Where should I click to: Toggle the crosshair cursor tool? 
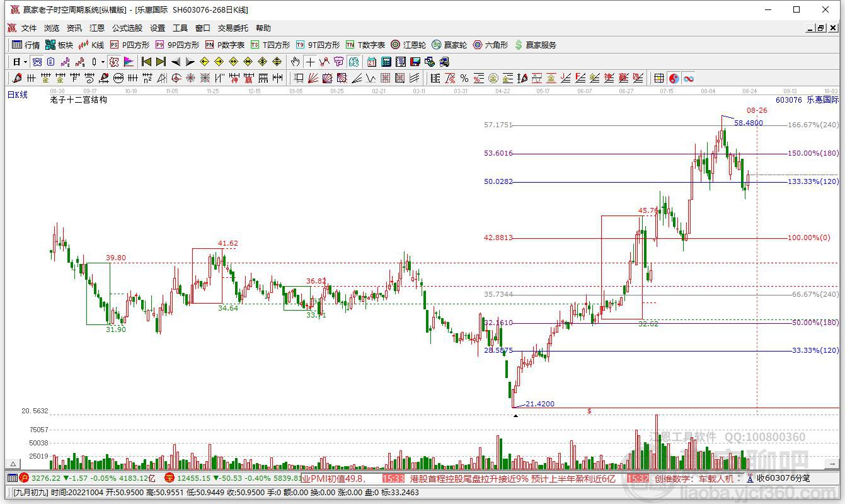tap(309, 62)
